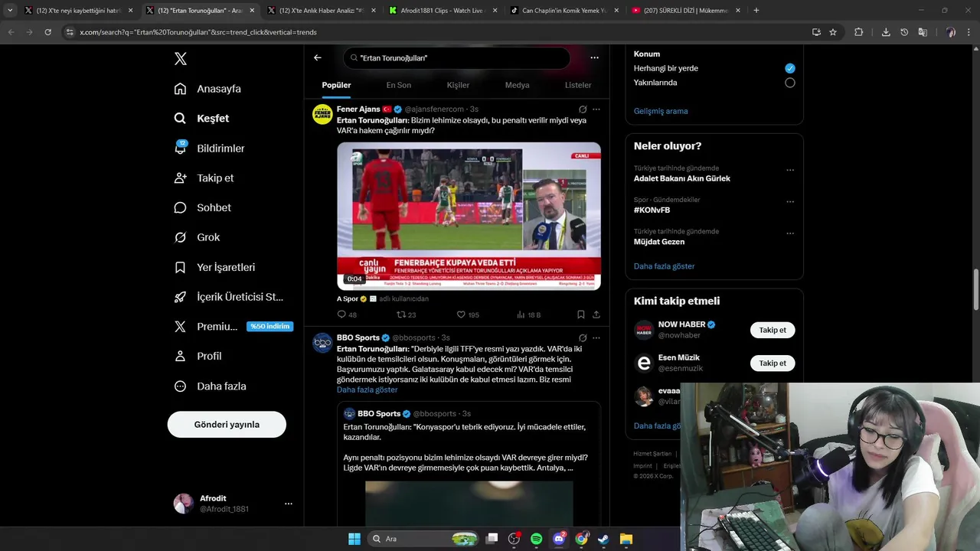Open Discord from the taskbar

559,539
